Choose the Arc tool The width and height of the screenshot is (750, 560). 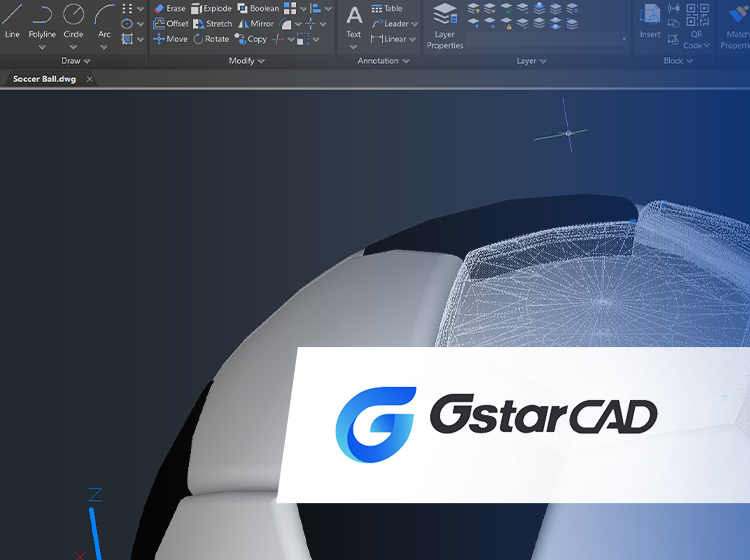(x=104, y=19)
